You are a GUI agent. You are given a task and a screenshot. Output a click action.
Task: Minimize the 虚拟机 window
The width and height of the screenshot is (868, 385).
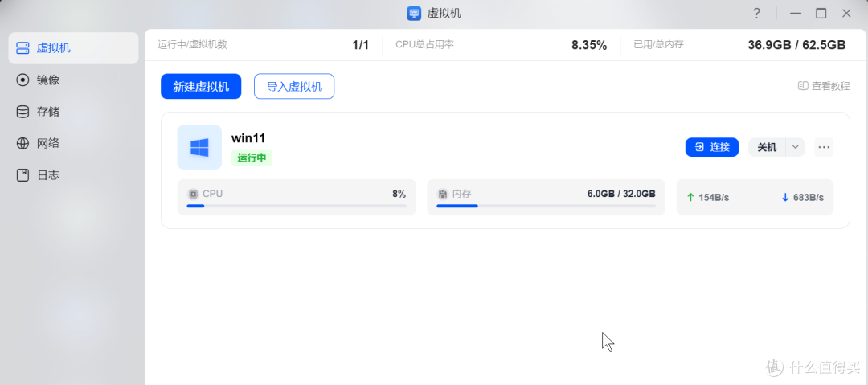pyautogui.click(x=796, y=14)
